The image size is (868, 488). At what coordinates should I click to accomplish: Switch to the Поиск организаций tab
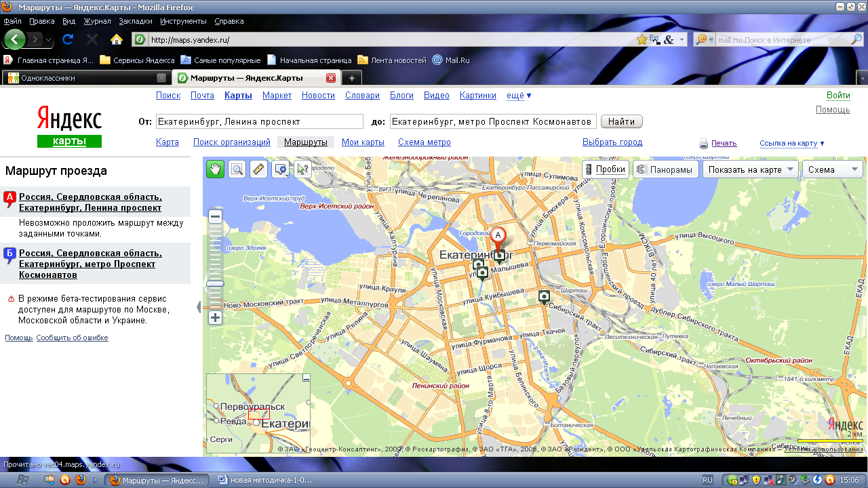click(232, 142)
